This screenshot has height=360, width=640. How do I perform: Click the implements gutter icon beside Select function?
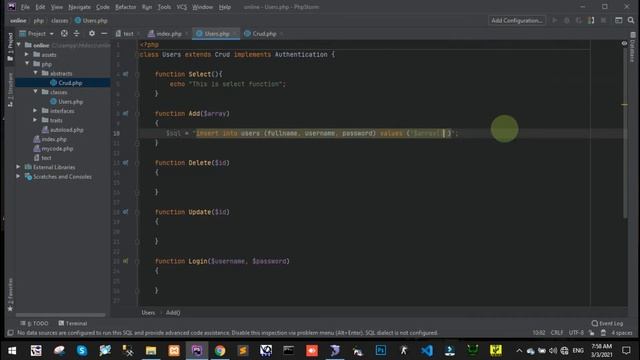(125, 74)
